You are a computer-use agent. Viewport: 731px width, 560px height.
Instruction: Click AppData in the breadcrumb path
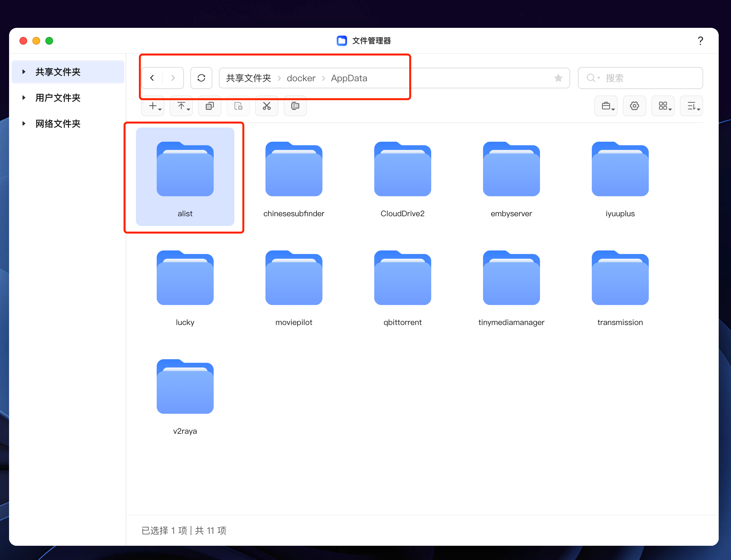point(349,78)
